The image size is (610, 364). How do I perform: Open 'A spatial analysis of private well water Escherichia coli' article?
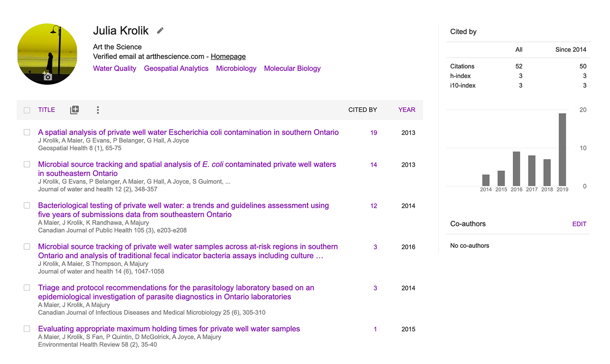188,132
